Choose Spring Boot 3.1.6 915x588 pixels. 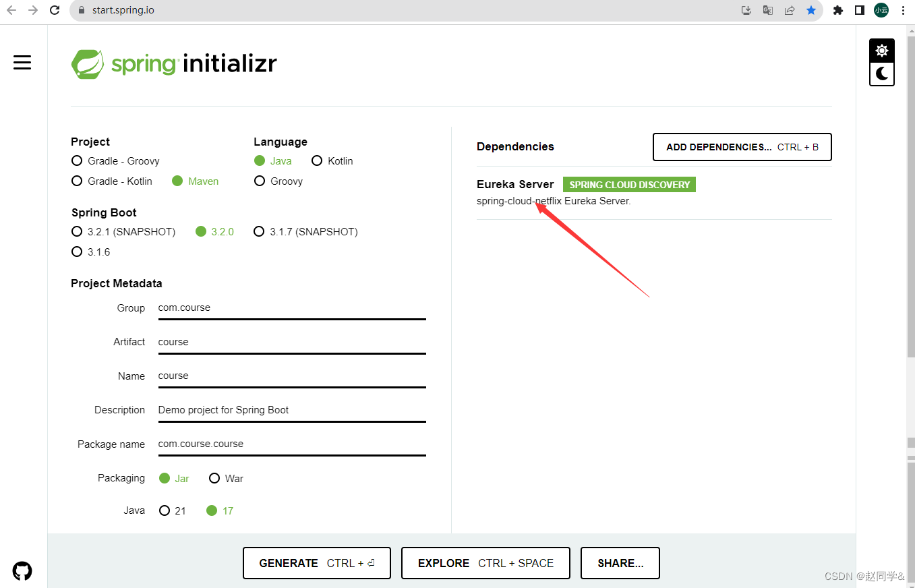coord(91,252)
